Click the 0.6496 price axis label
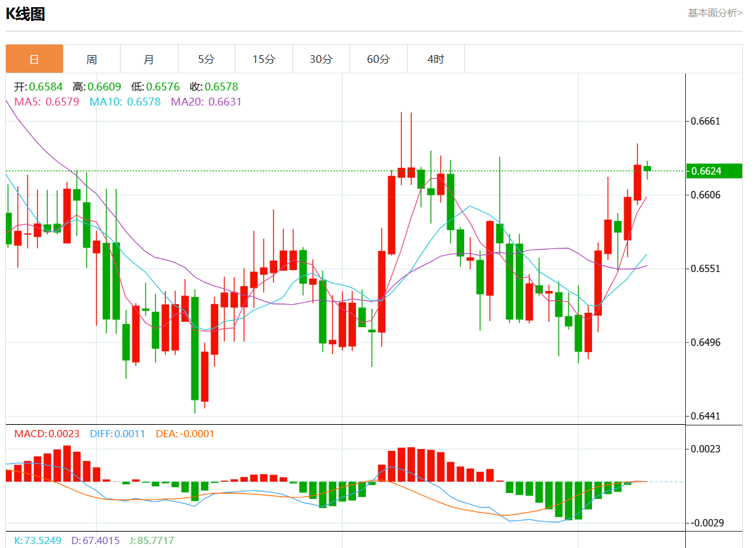The width and height of the screenshot is (756, 548). click(706, 342)
